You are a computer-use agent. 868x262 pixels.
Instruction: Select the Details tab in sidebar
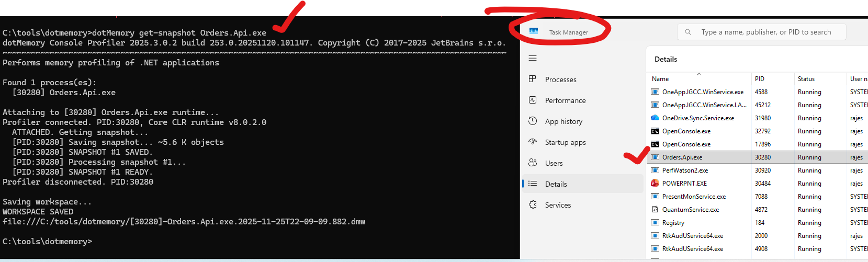click(x=556, y=184)
